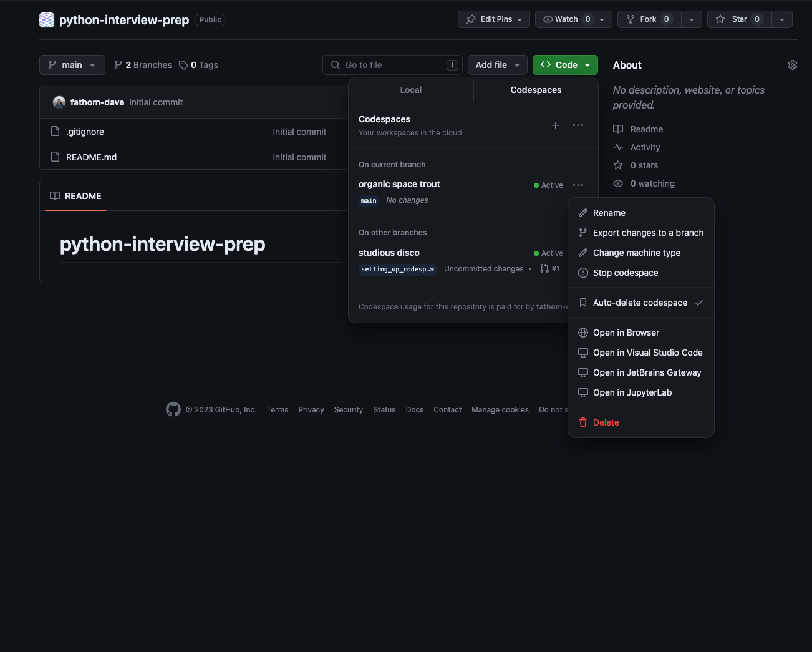Click the Manage cookies footer link
Image resolution: width=812 pixels, height=652 pixels.
click(500, 410)
